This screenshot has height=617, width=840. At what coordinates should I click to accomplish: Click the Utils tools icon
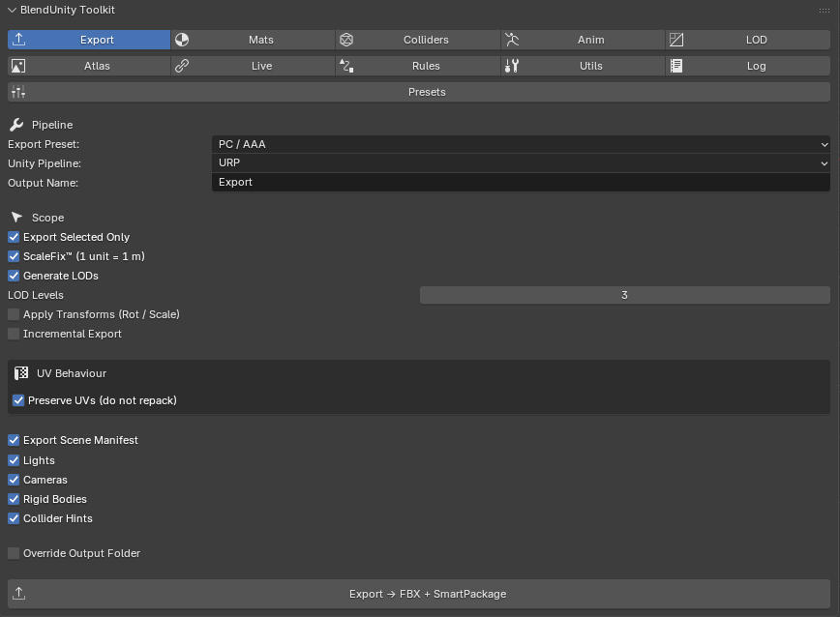[x=512, y=66]
